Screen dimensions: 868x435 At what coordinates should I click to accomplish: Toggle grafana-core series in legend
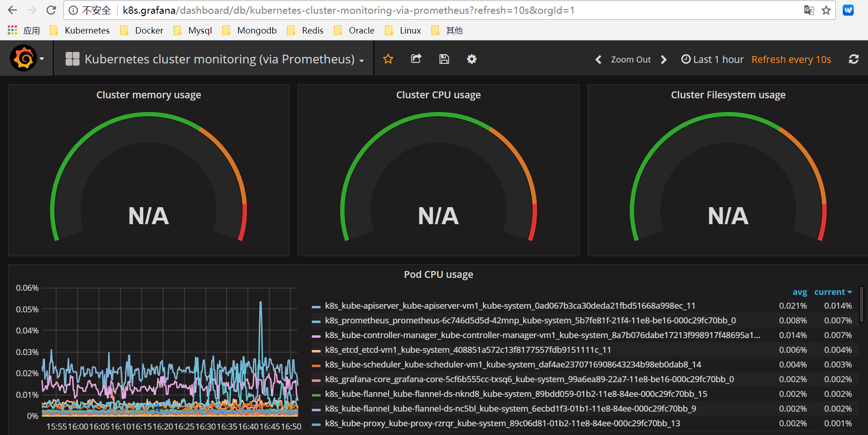(x=529, y=379)
